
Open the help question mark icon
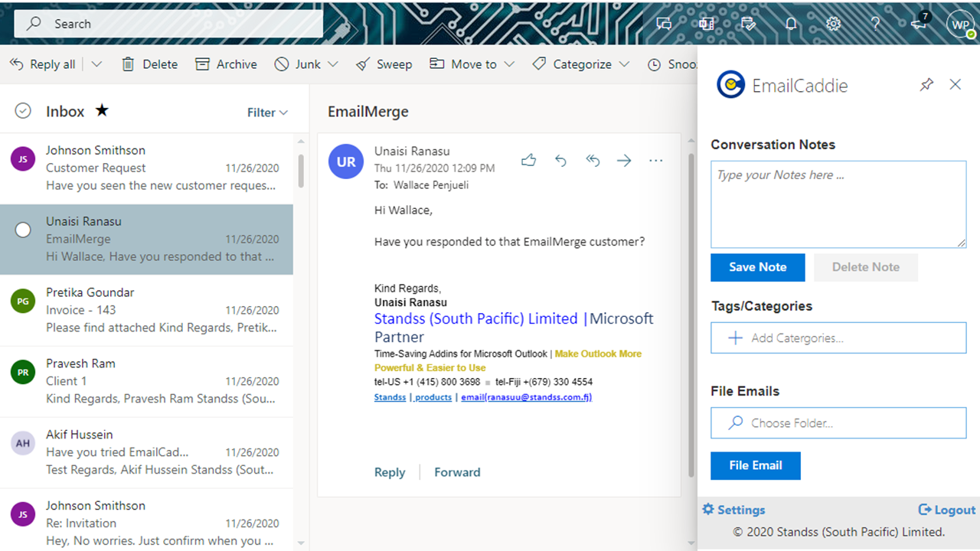[876, 24]
